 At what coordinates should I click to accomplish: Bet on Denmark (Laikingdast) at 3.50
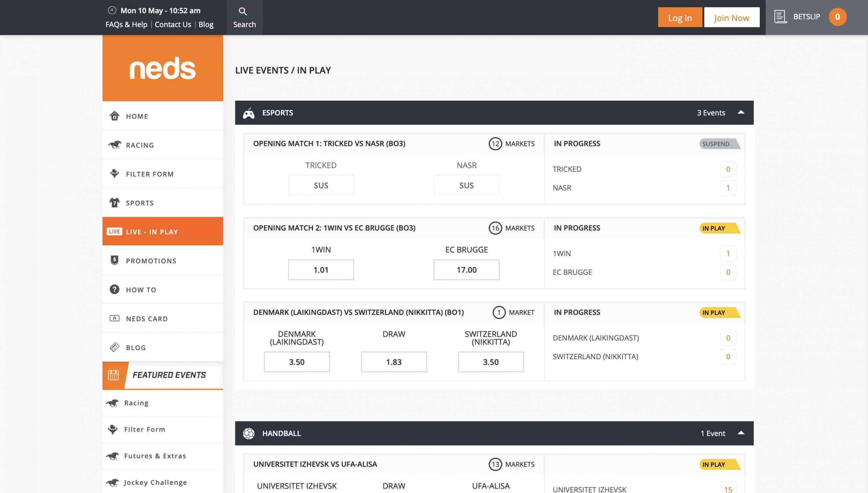297,362
